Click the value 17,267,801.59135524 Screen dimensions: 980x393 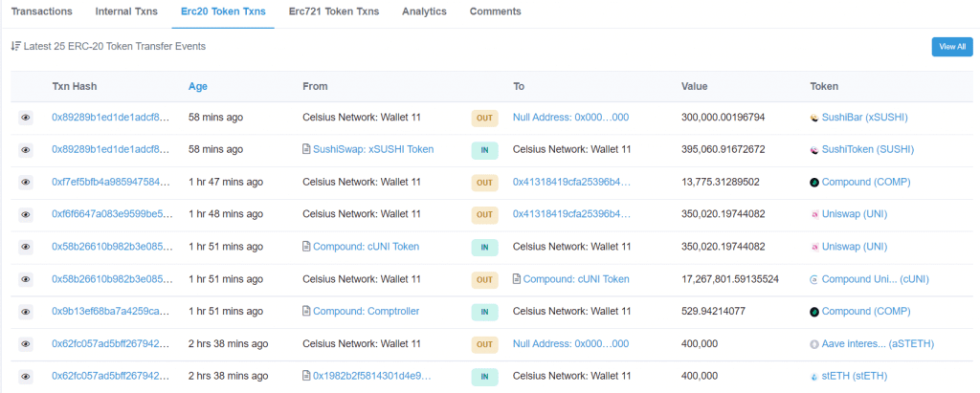pyautogui.click(x=730, y=278)
